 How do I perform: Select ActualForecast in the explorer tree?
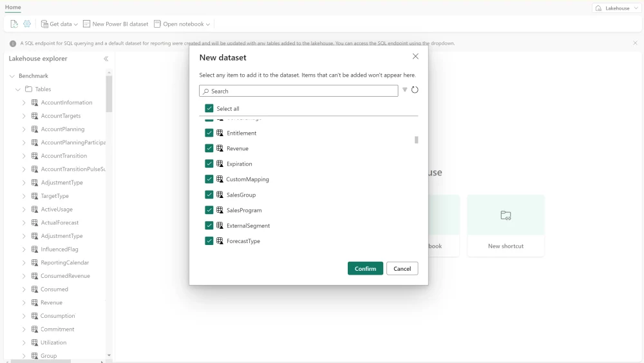pyautogui.click(x=59, y=222)
